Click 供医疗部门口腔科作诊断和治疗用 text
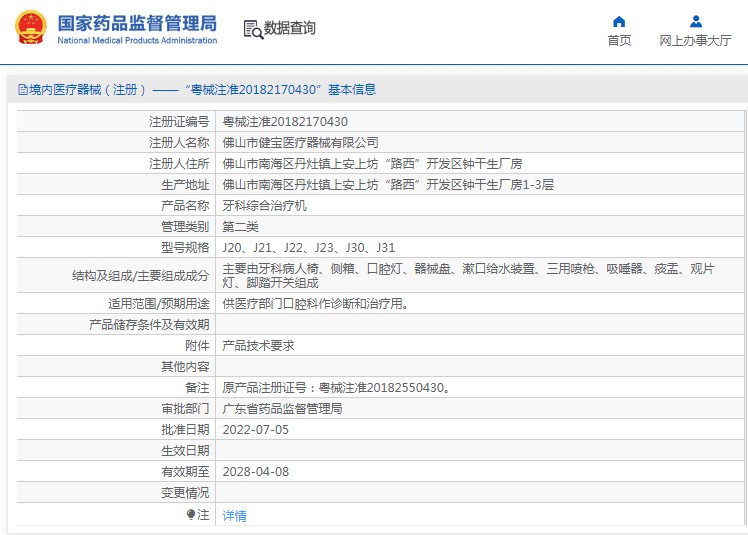This screenshot has height=535, width=748. (x=315, y=304)
